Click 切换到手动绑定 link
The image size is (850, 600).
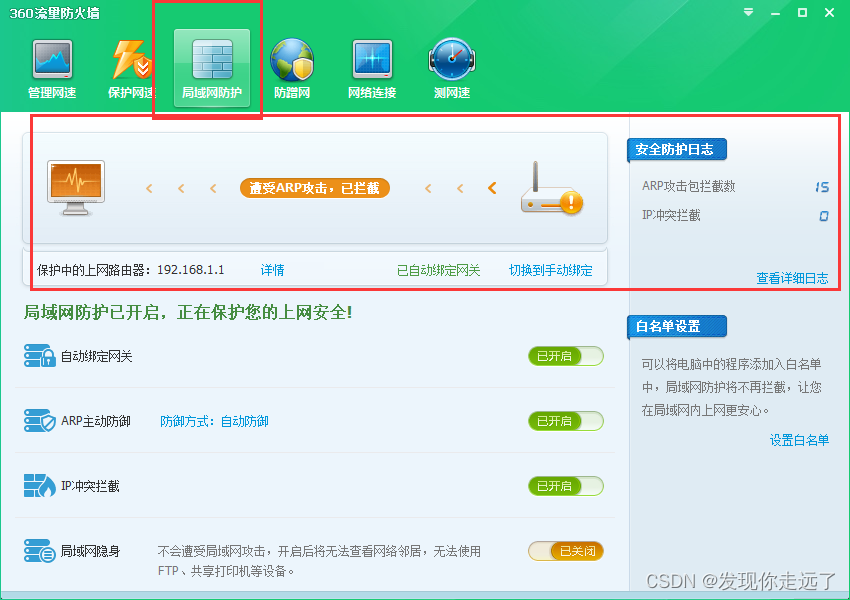click(x=550, y=270)
